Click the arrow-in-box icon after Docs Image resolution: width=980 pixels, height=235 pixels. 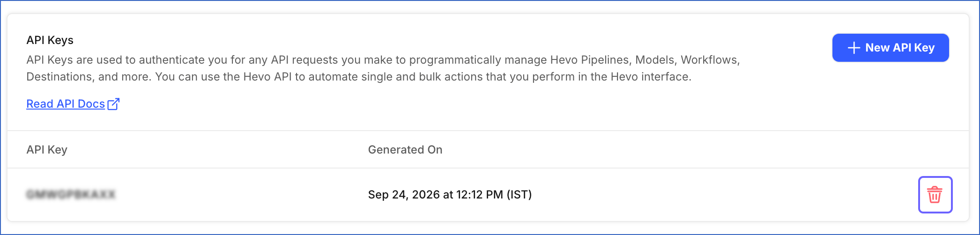pyautogui.click(x=113, y=104)
